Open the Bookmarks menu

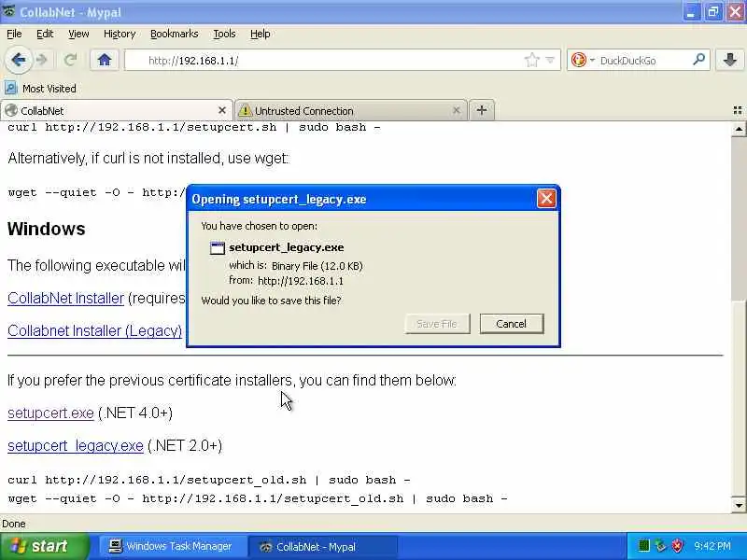pos(175,34)
